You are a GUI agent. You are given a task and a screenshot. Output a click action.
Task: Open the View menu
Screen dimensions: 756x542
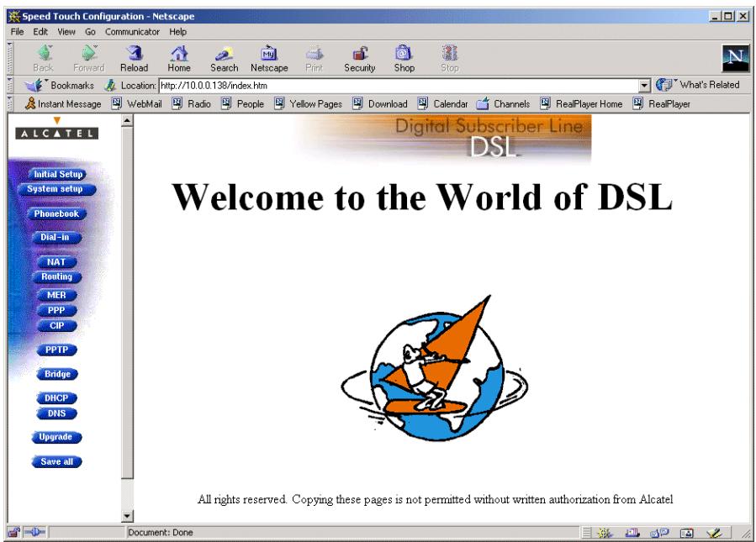tap(66, 32)
